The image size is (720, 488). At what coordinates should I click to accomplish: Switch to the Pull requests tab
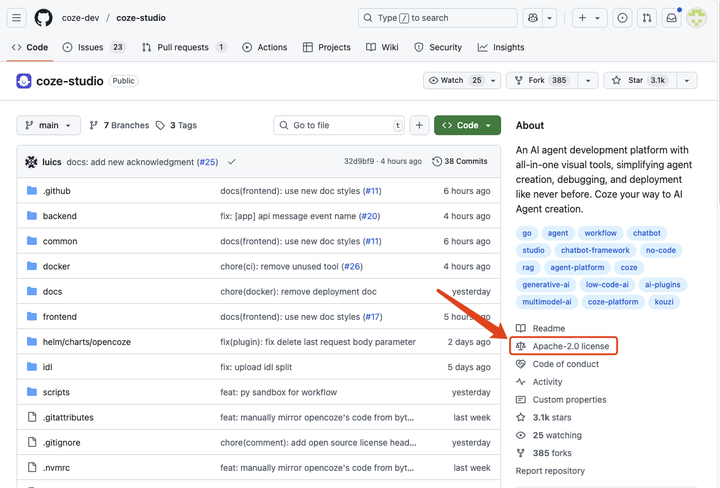pos(184,47)
